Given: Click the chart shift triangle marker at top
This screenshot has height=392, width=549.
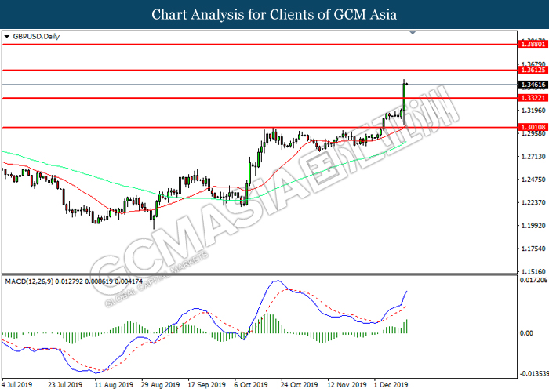Looking at the screenshot, I should pos(413,33).
